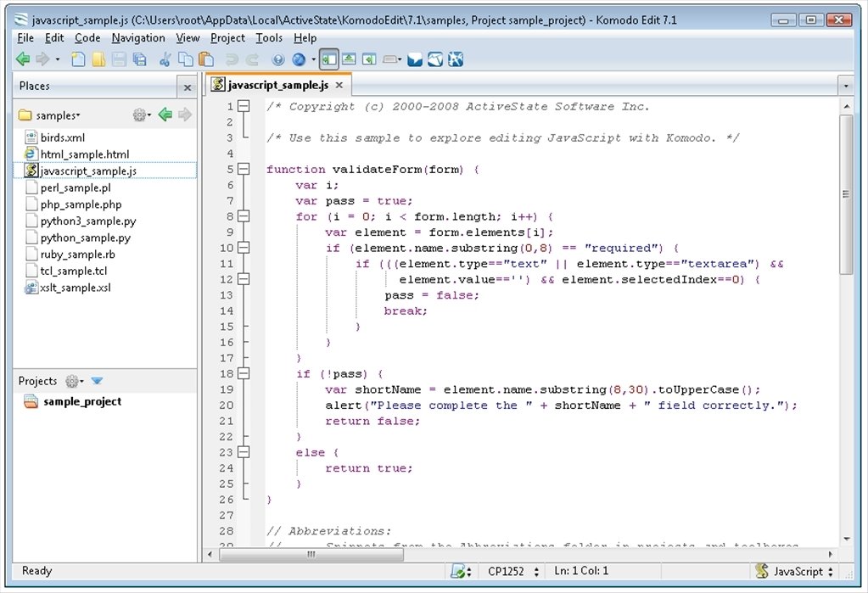This screenshot has height=593, width=868.
Task: Select ruby_sample.rb in Places
Action: (77, 255)
